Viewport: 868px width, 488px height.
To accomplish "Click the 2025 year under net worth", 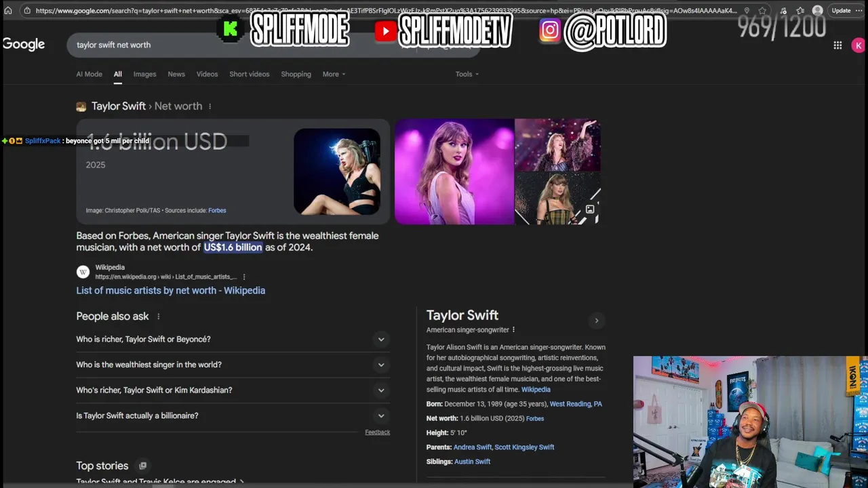I will [96, 165].
